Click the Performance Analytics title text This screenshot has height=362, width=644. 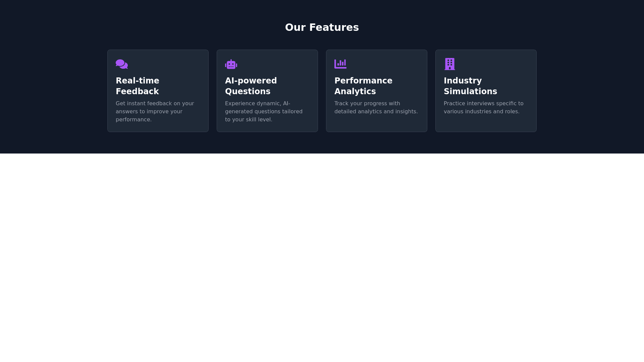[x=363, y=86]
